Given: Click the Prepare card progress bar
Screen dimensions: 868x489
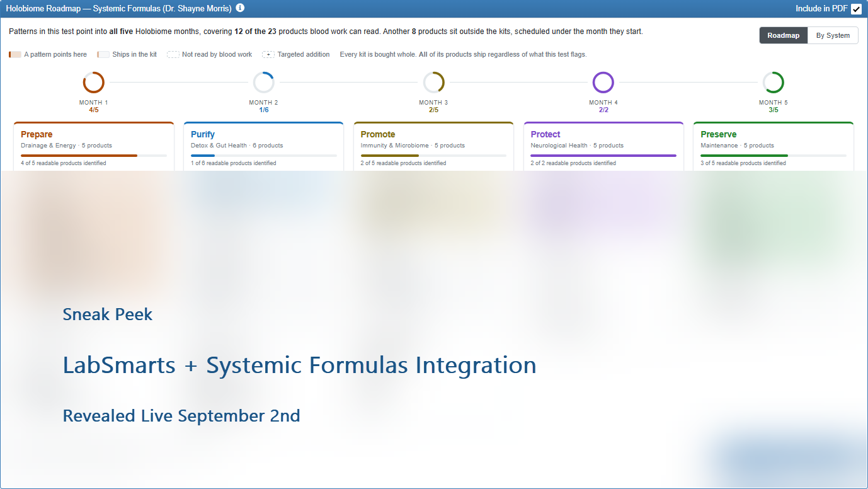Looking at the screenshot, I should tap(94, 156).
